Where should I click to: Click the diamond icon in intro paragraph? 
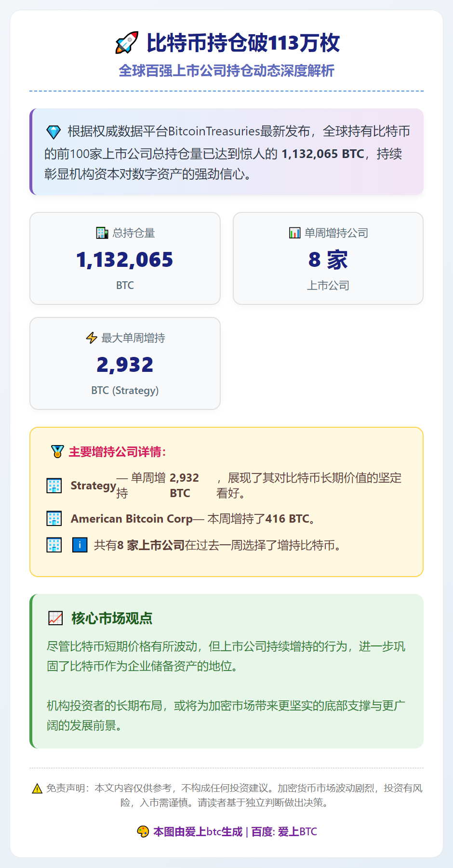click(x=53, y=132)
